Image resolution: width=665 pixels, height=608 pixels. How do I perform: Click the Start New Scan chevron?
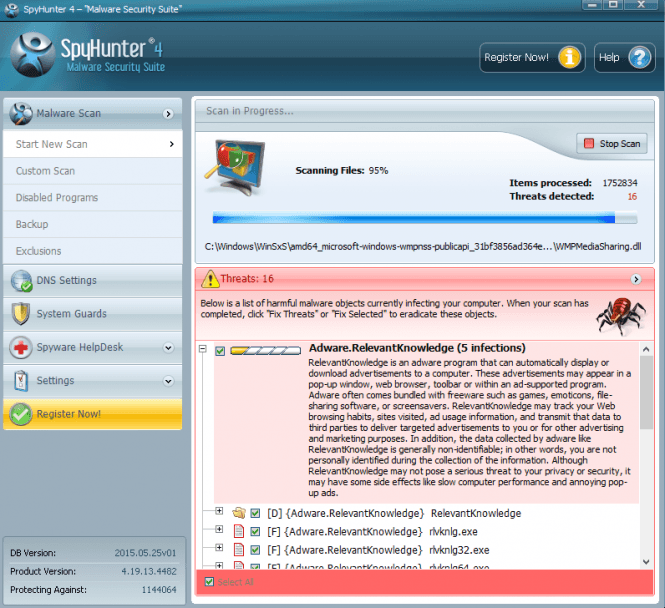pos(172,144)
